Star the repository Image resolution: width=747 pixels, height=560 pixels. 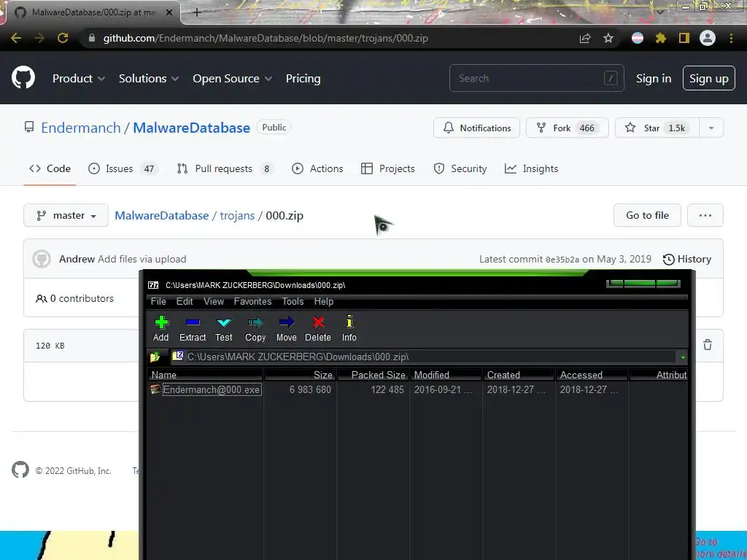pos(657,128)
